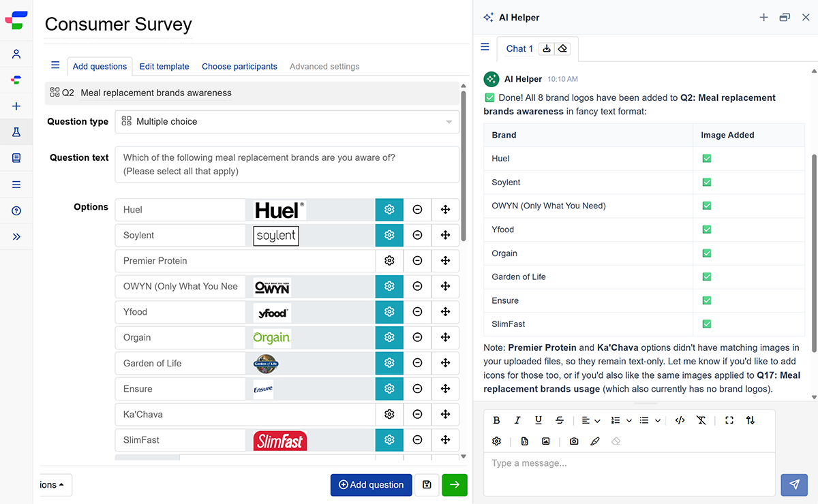Open the bulleted list dropdown

(650, 420)
